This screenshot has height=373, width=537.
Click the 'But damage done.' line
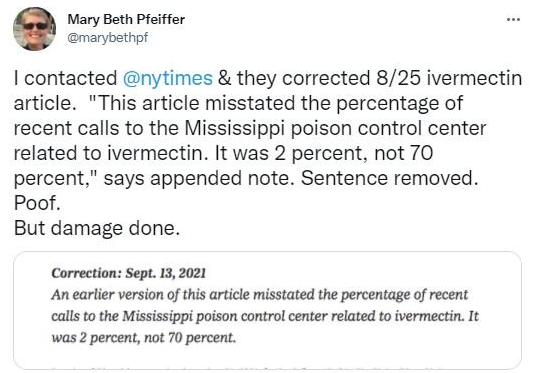pyautogui.click(x=97, y=228)
